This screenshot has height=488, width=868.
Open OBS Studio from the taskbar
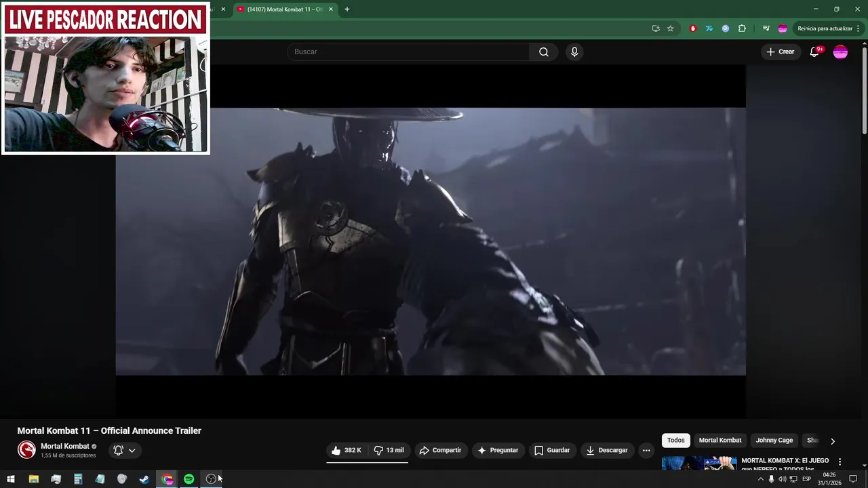(211, 479)
